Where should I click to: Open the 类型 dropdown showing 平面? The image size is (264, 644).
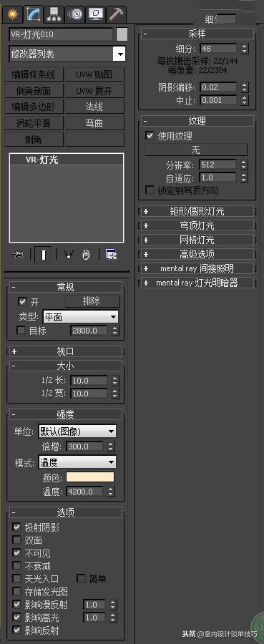click(x=80, y=317)
